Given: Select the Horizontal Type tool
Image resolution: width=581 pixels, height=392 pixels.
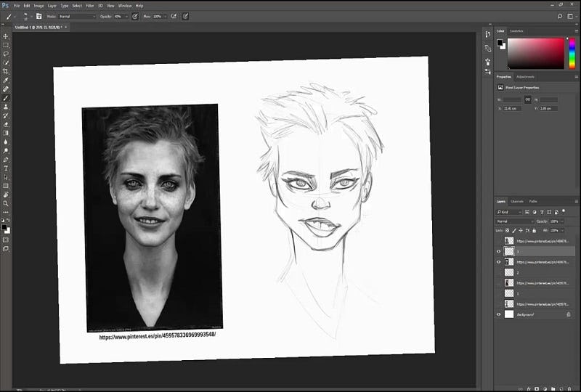Looking at the screenshot, I should coord(6,168).
